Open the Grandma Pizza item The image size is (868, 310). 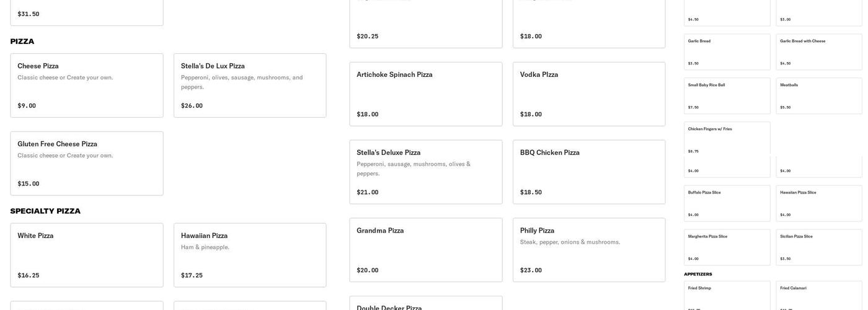pos(426,250)
